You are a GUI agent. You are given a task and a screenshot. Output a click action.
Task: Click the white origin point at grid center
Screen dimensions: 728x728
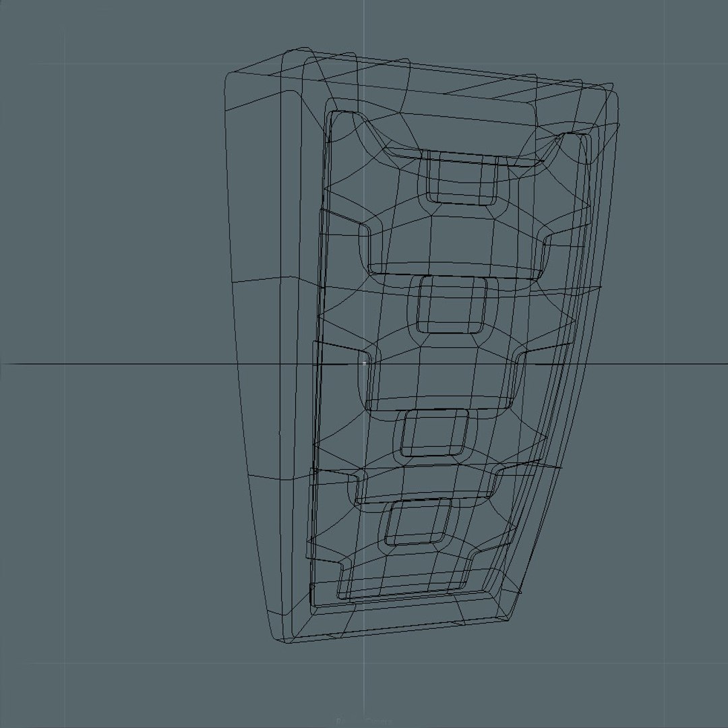click(364, 363)
